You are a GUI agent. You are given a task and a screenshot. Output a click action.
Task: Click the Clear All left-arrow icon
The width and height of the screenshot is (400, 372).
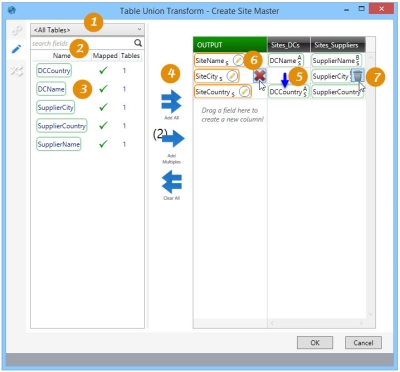coord(172,182)
